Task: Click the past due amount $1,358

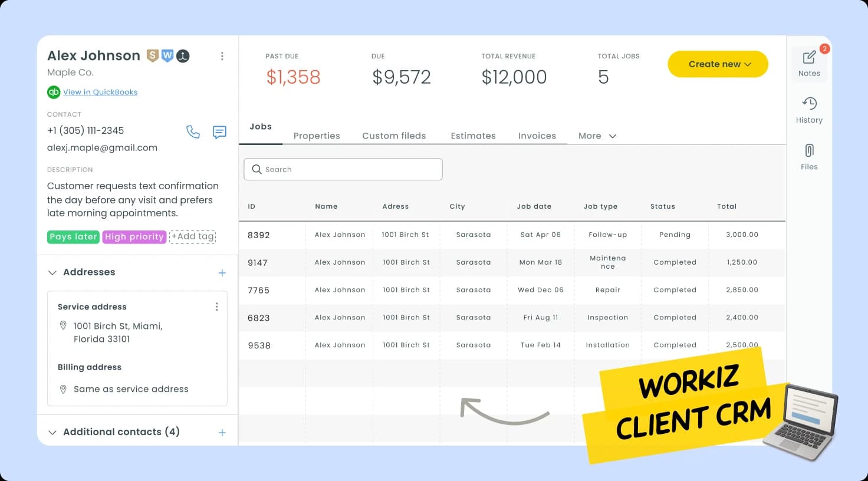Action: click(293, 77)
